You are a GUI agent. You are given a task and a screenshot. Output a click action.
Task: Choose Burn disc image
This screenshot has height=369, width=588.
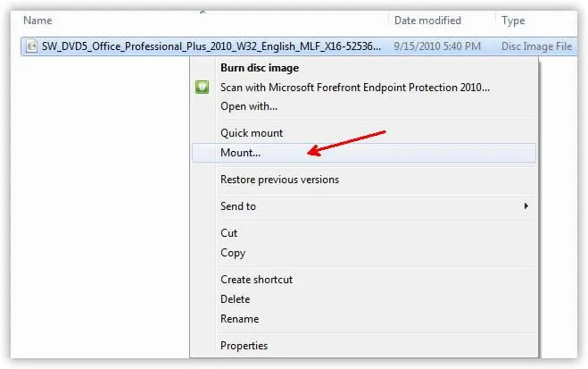tap(260, 68)
